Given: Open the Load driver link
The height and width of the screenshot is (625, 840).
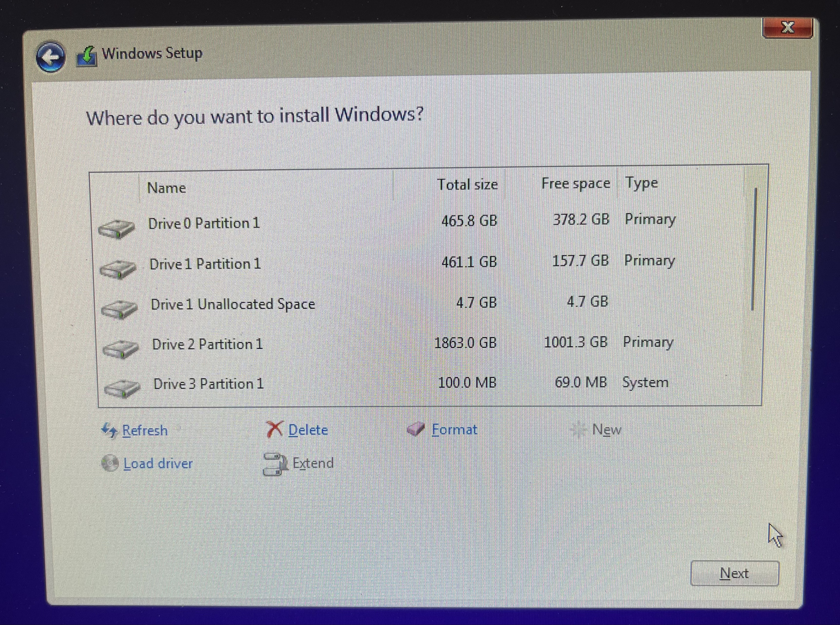Looking at the screenshot, I should 158,463.
